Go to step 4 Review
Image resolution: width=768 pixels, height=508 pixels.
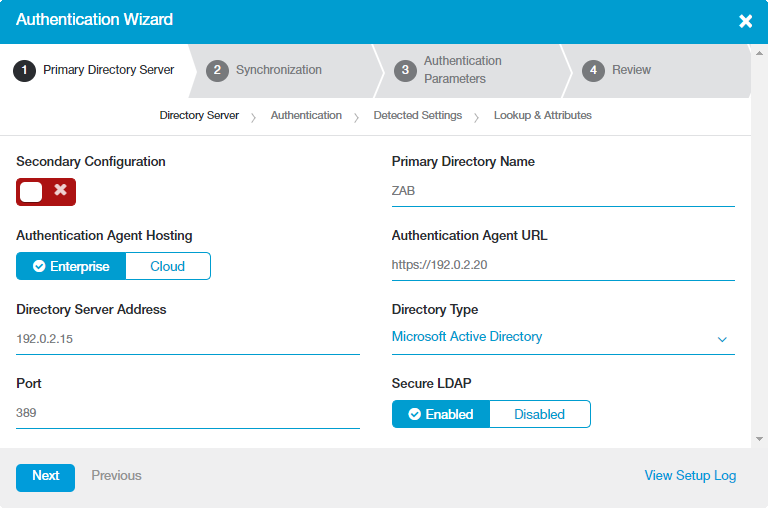(656, 71)
